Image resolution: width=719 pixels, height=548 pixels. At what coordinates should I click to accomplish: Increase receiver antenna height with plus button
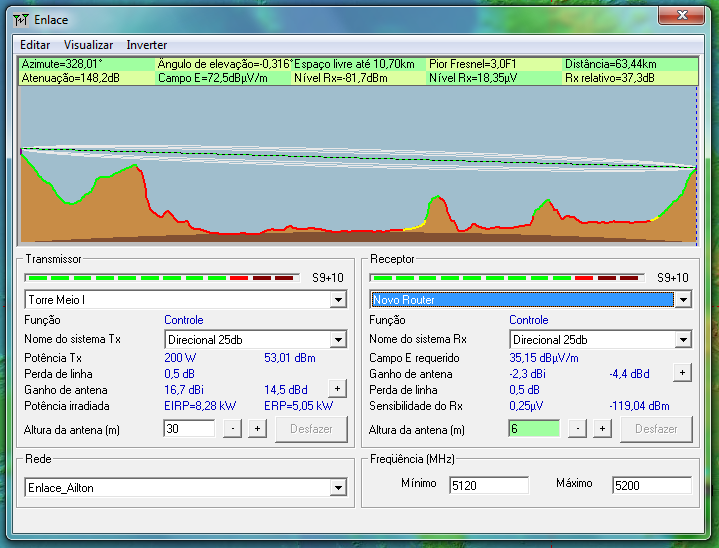(602, 429)
